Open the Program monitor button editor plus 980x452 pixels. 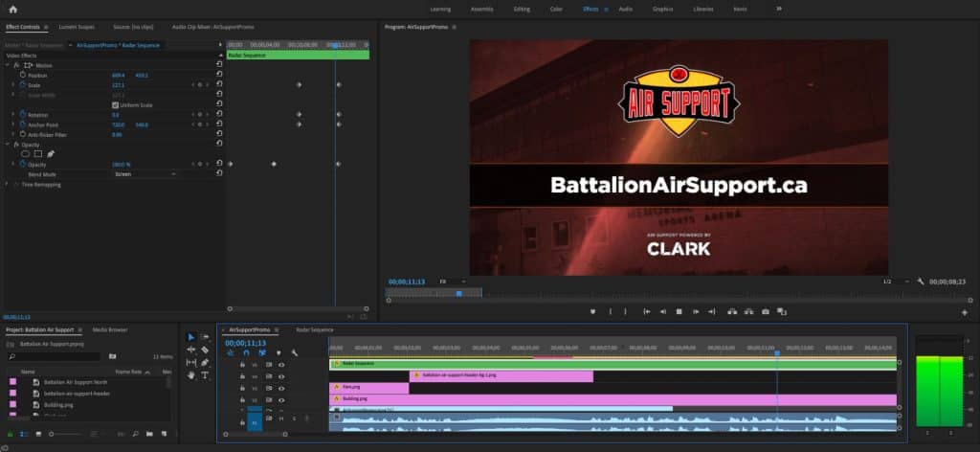click(965, 312)
